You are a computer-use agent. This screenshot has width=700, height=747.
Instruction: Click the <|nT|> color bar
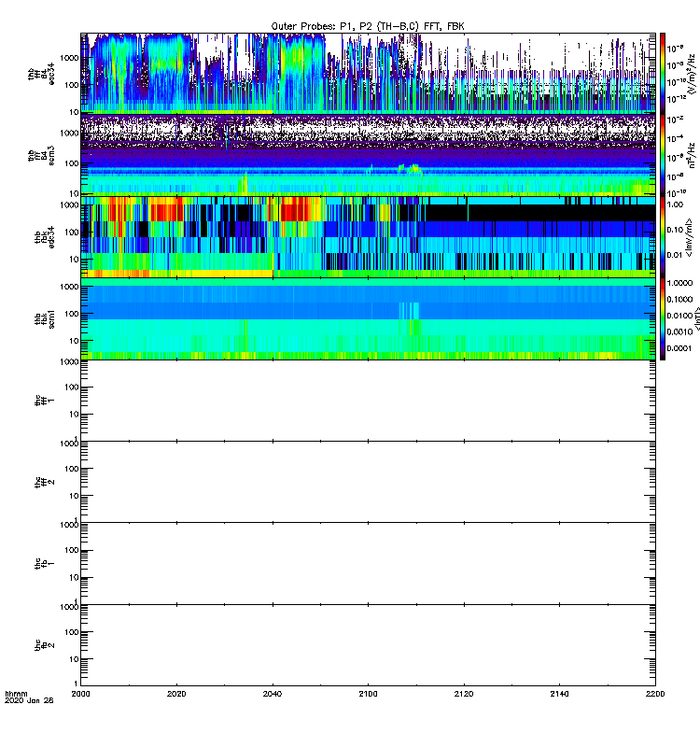(663, 318)
